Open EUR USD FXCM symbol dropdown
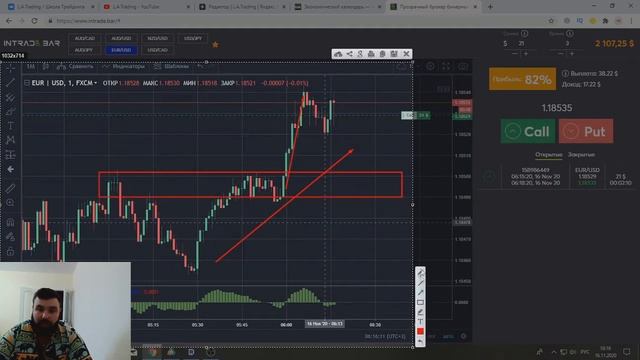Image resolution: width=640 pixels, height=360 pixels. 64,83
